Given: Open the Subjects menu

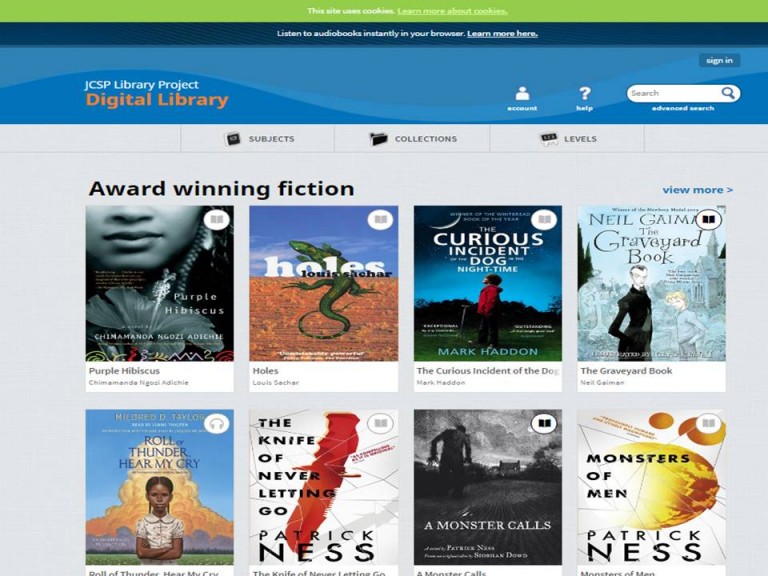Looking at the screenshot, I should 258,139.
